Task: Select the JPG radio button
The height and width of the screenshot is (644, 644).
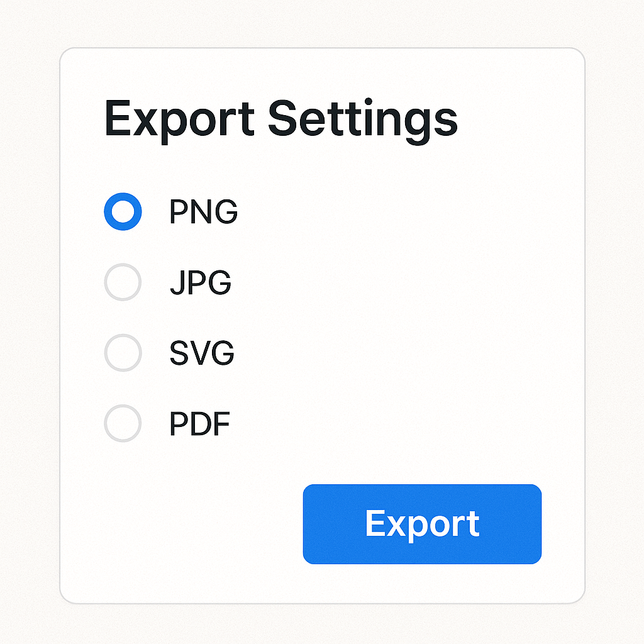Action: tap(123, 282)
